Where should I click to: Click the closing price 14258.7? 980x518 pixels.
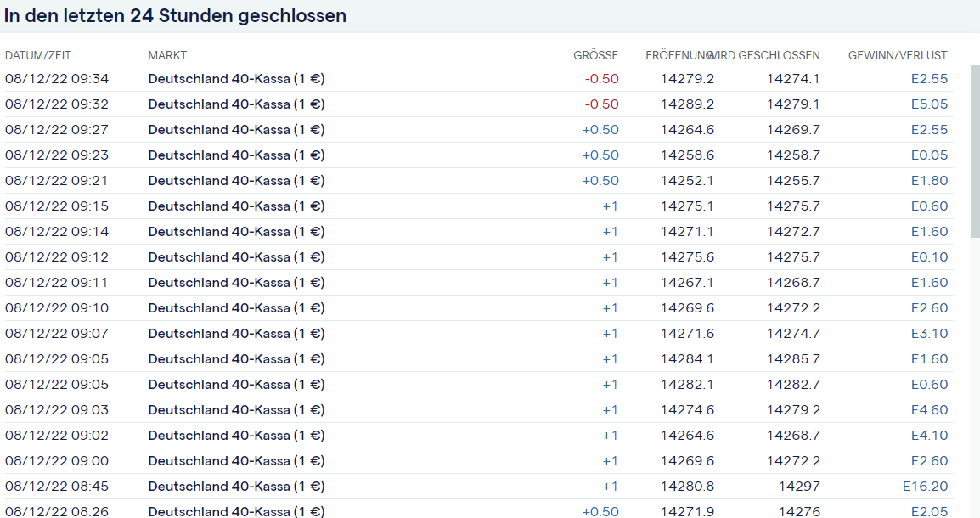click(793, 155)
